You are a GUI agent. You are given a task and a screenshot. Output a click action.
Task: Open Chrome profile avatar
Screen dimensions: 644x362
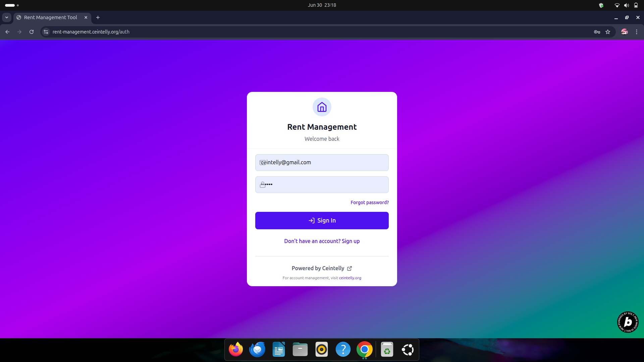(624, 32)
